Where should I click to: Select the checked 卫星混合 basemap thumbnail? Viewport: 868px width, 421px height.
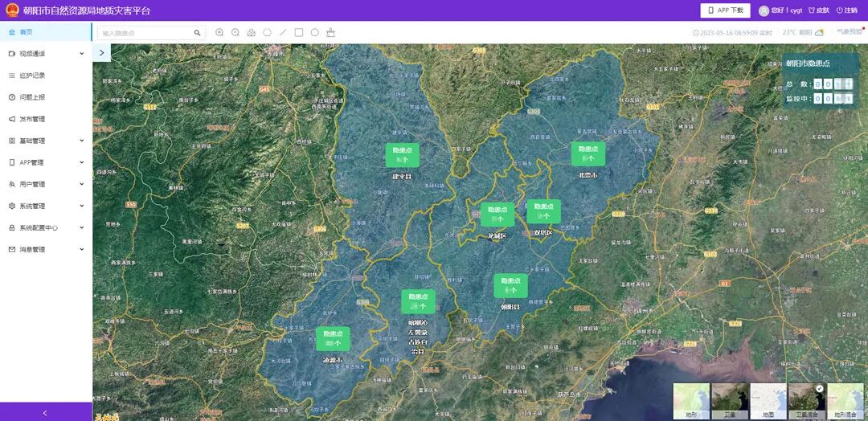click(x=807, y=401)
